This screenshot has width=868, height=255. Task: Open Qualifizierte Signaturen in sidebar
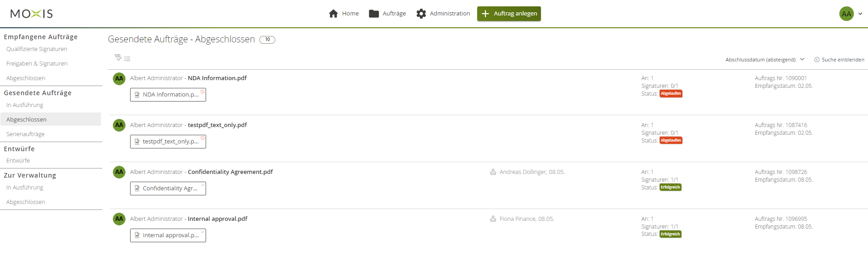click(37, 49)
